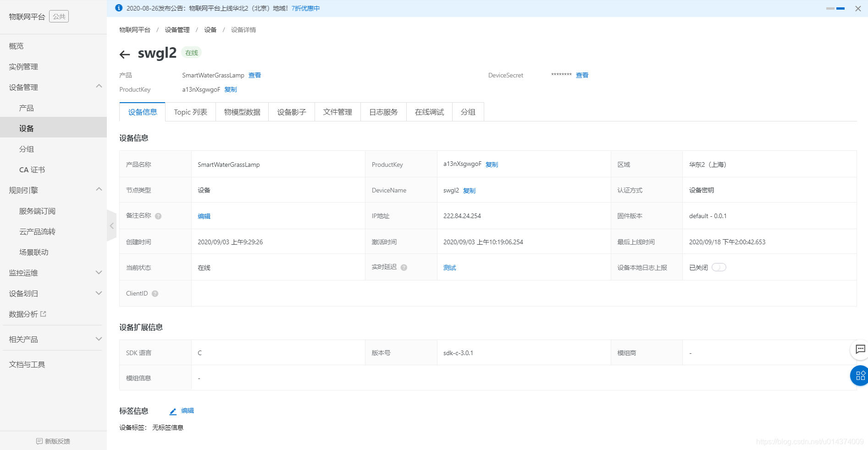This screenshot has width=868, height=450.
Task: Click the info icon in announcement banner
Action: pyautogui.click(x=119, y=8)
